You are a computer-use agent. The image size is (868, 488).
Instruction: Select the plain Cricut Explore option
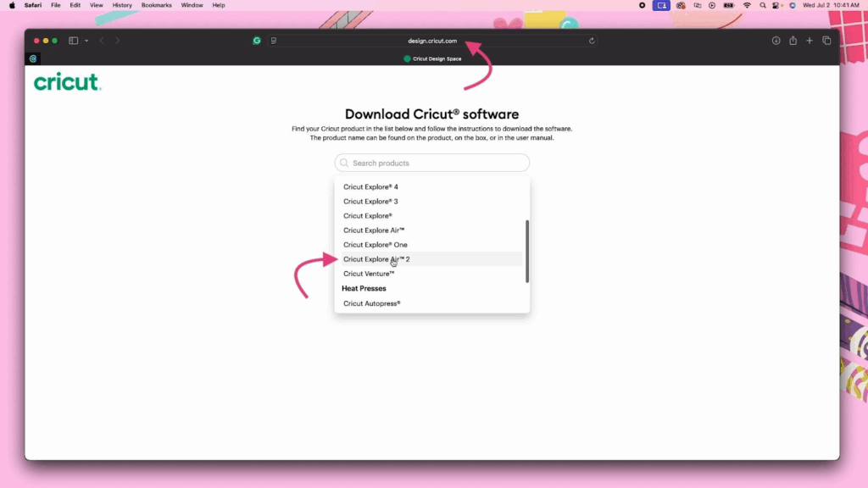(431, 216)
